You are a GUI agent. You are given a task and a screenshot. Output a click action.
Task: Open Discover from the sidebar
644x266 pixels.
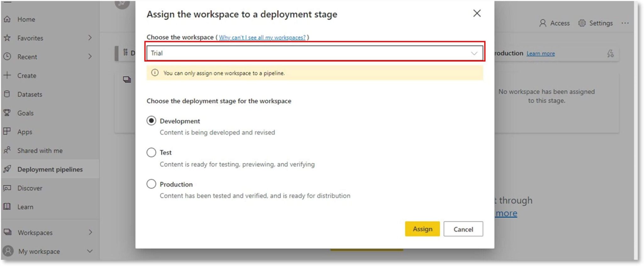point(30,188)
